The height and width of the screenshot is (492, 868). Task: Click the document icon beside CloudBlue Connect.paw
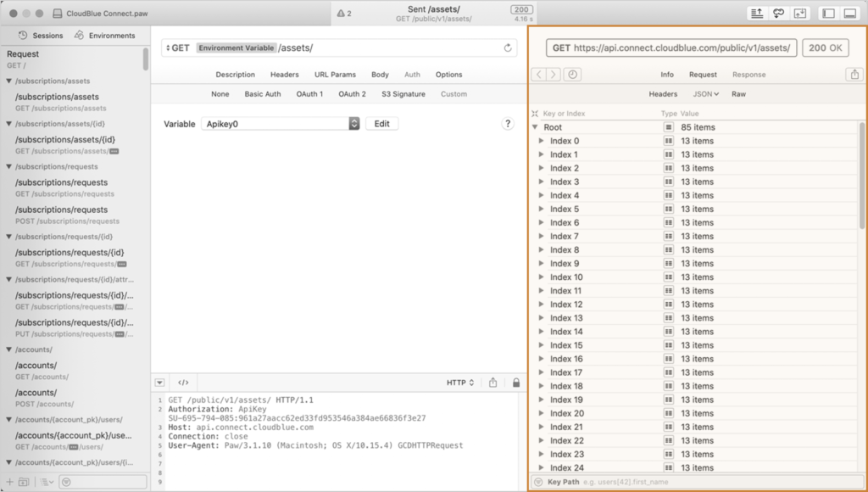coord(58,14)
